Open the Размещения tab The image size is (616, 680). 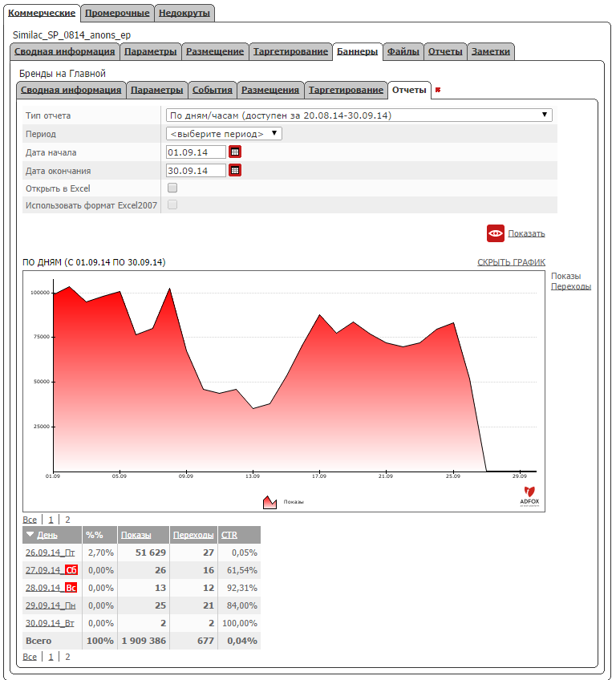(270, 90)
